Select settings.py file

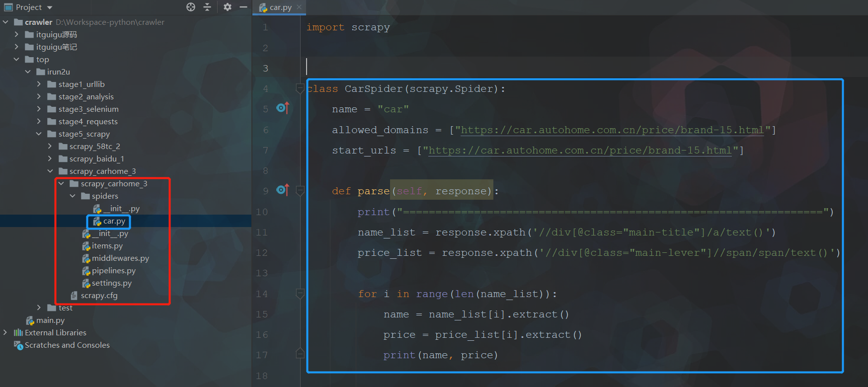111,283
